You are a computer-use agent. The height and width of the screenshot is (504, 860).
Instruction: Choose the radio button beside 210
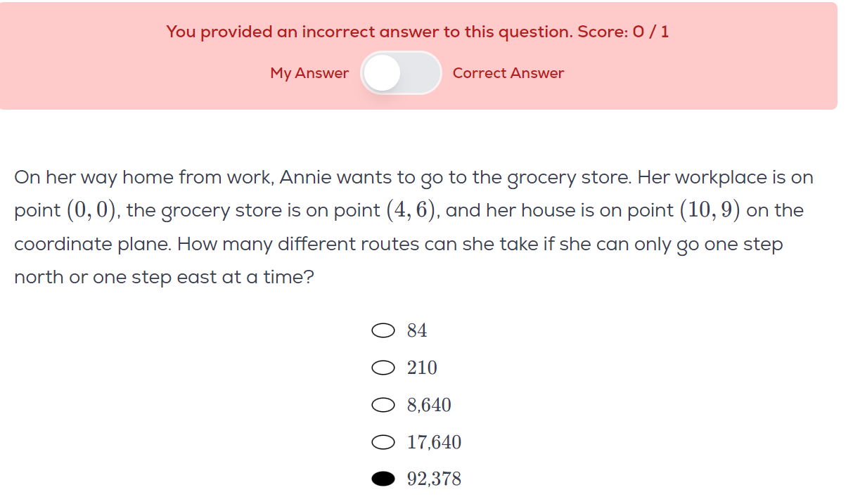(x=383, y=368)
